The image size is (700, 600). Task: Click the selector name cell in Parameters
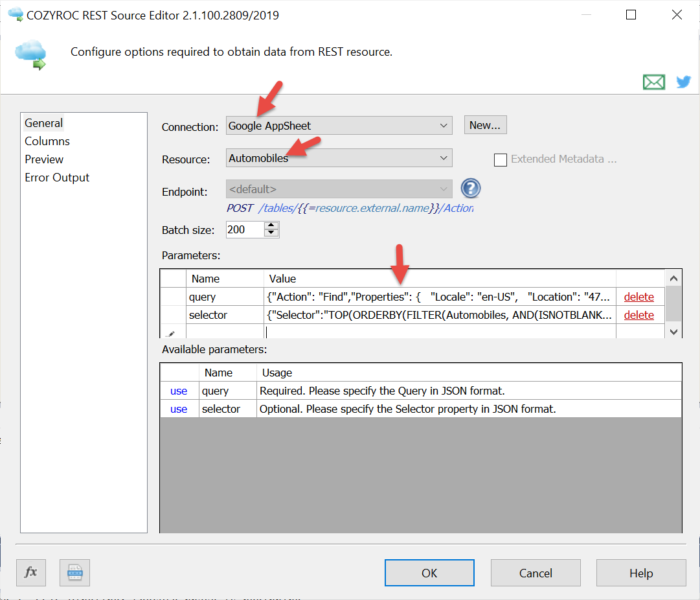(225, 315)
